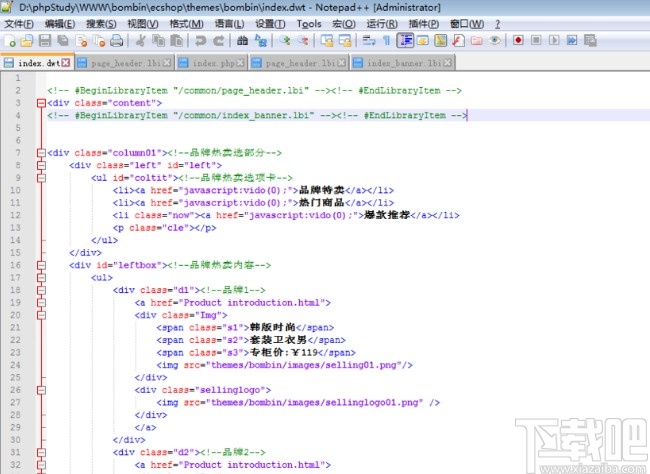Open the Tools menu

[309, 24]
